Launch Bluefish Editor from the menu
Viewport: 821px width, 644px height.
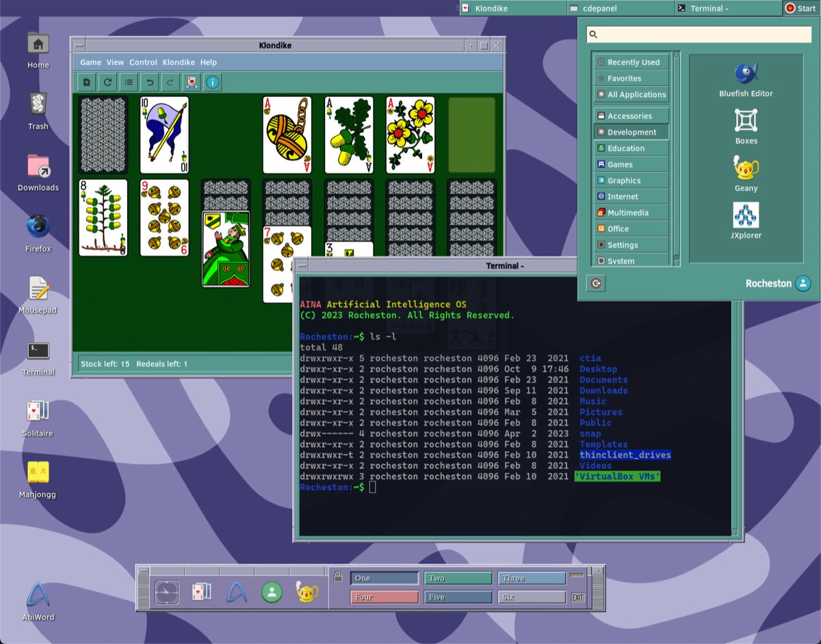[x=746, y=79]
